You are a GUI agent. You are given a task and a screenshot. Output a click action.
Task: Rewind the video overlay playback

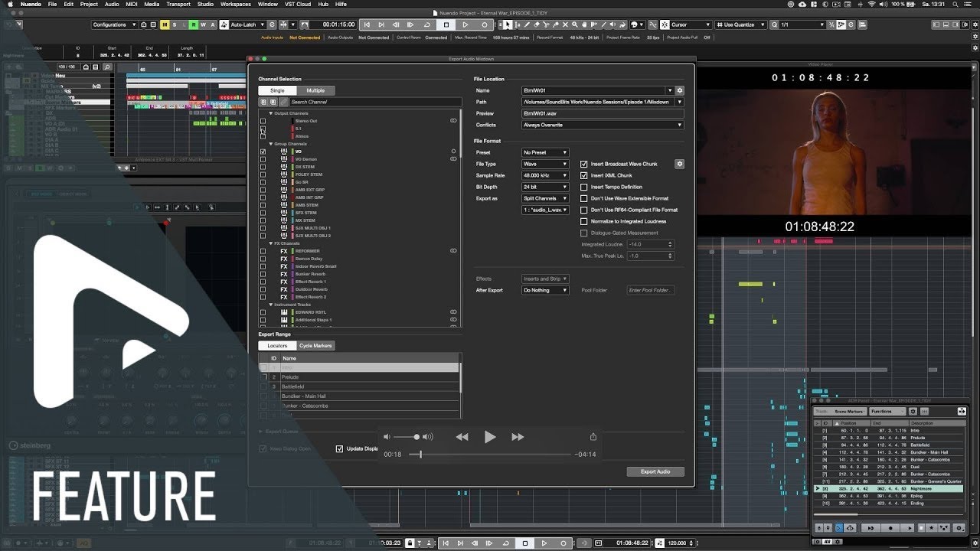tap(462, 437)
